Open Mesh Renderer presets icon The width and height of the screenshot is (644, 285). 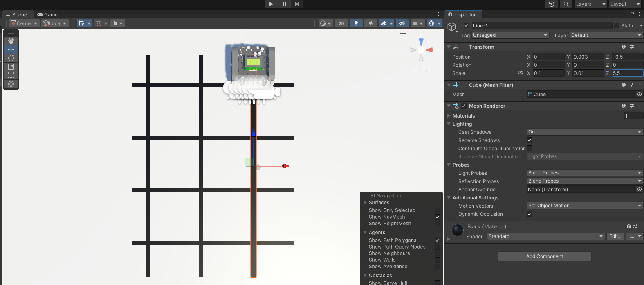pos(632,106)
